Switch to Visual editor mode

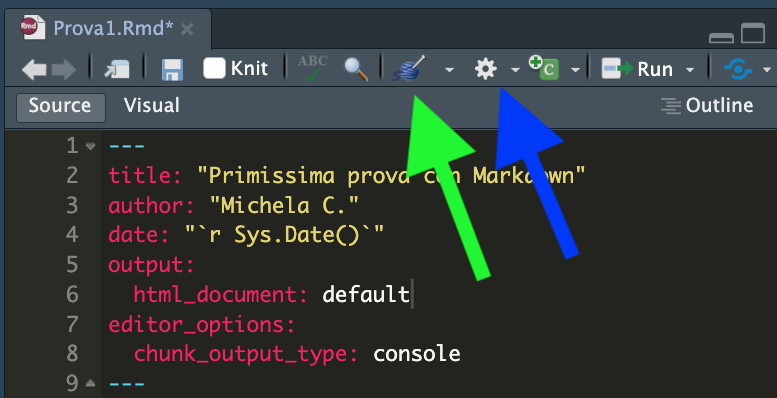152,106
